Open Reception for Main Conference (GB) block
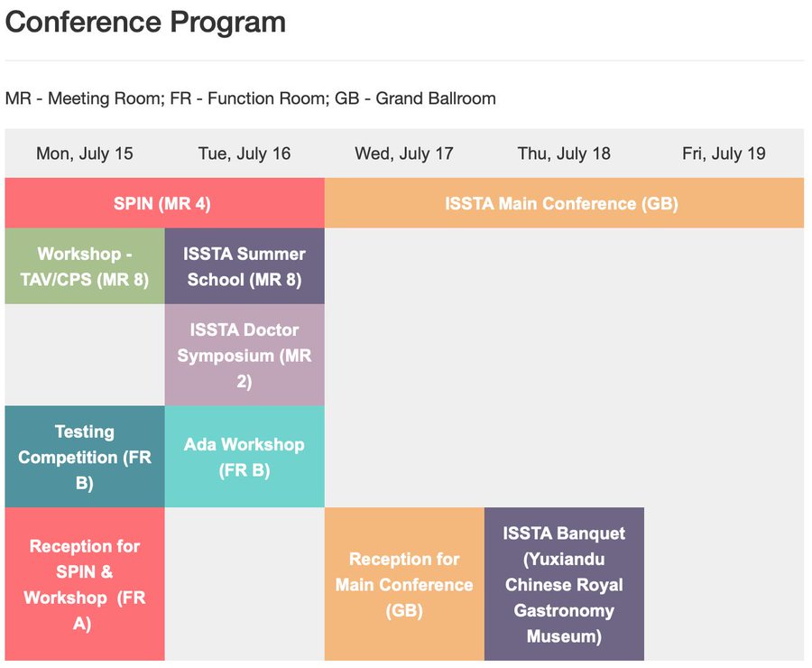This screenshot has height=668, width=812. coord(404,584)
